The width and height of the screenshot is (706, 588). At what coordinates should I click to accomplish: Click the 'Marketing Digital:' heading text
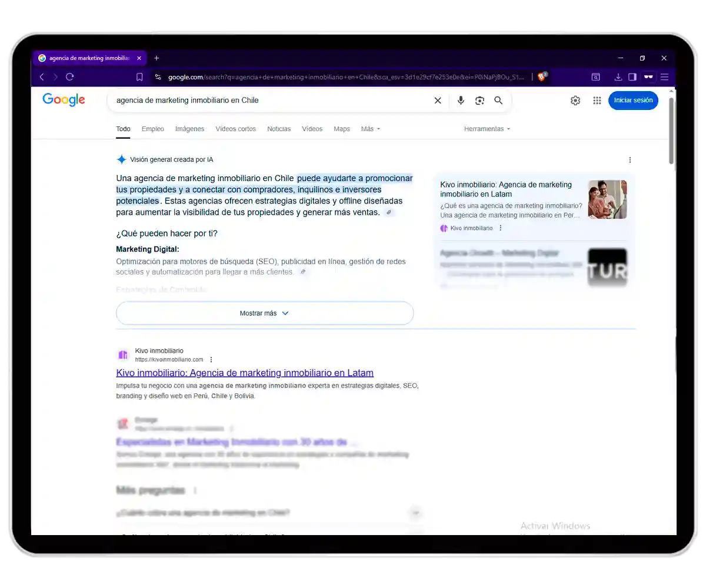pyautogui.click(x=148, y=249)
